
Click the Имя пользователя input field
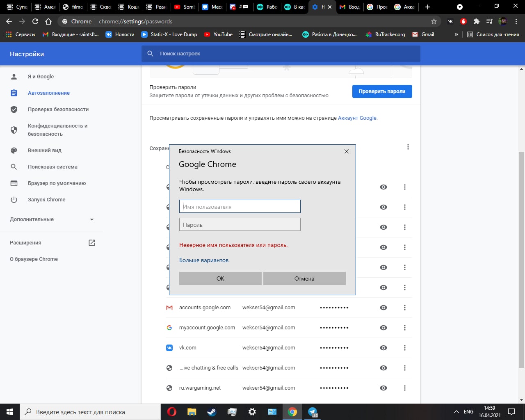[240, 206]
